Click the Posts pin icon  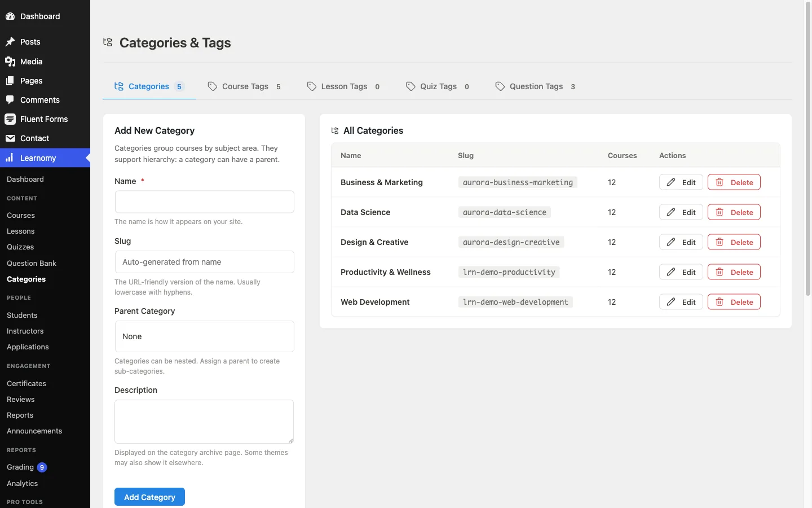(10, 42)
